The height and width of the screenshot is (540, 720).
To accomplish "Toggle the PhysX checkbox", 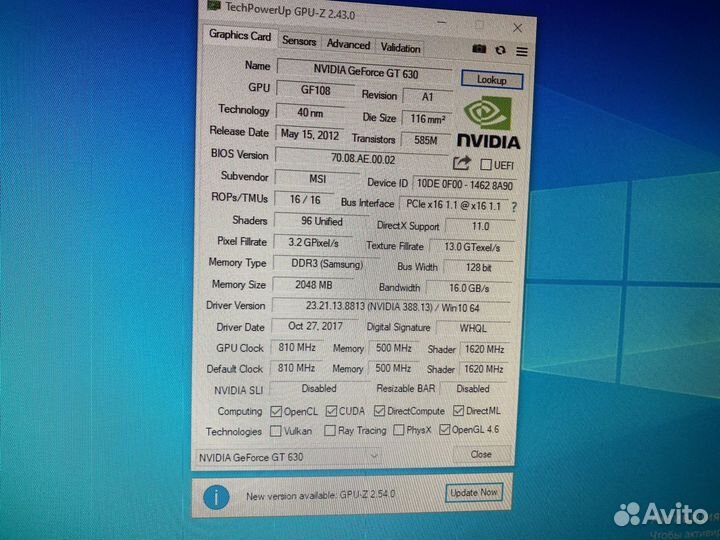I will pyautogui.click(x=399, y=430).
